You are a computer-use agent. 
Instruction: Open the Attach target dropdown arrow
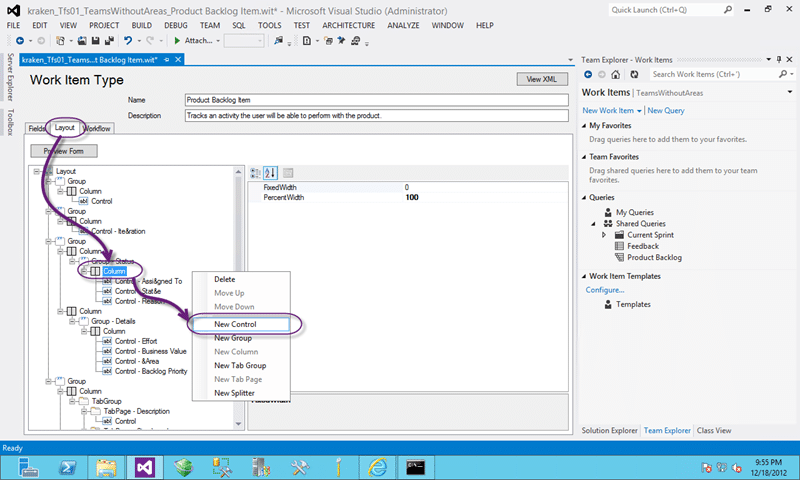pyautogui.click(x=218, y=41)
